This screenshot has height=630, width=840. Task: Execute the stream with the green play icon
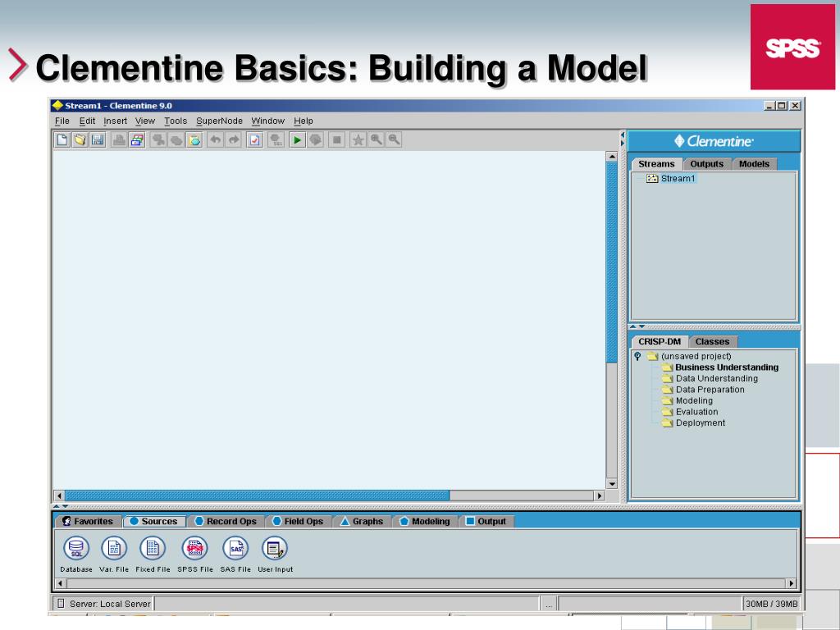(297, 139)
